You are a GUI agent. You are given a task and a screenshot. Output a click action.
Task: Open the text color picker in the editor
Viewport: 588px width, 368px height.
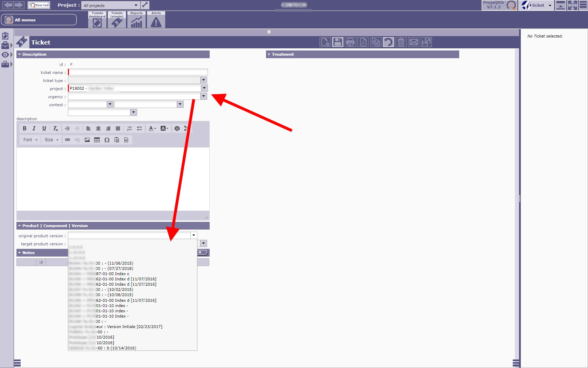(152, 129)
